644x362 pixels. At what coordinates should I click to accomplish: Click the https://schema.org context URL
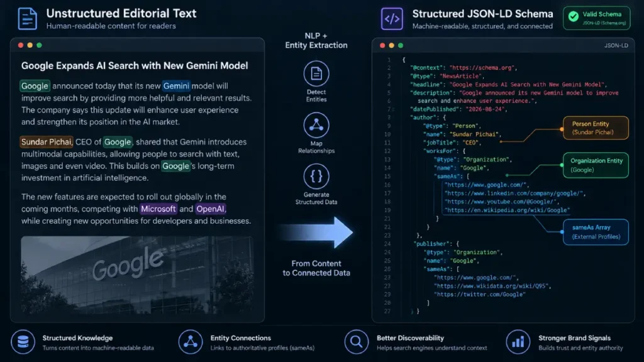click(482, 68)
